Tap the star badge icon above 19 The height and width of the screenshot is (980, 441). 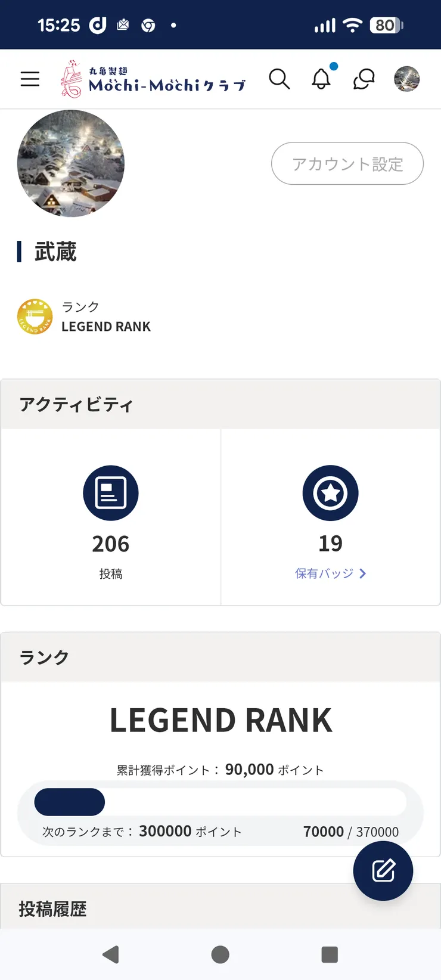pyautogui.click(x=331, y=493)
